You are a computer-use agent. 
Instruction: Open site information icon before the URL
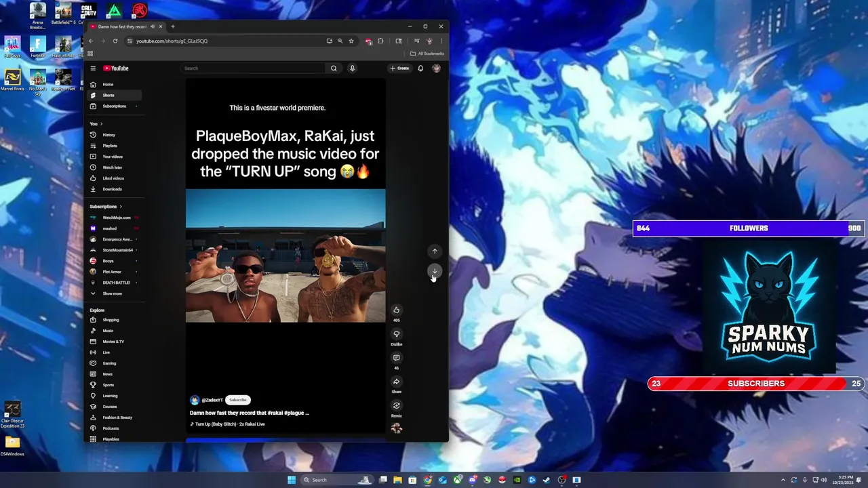[130, 41]
